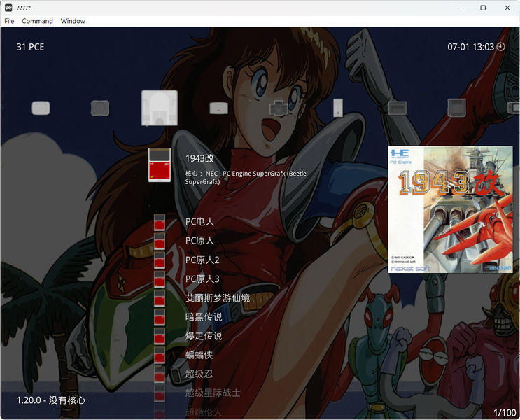
Task: Click the HuCard icon beside PC原人2
Action: click(160, 260)
